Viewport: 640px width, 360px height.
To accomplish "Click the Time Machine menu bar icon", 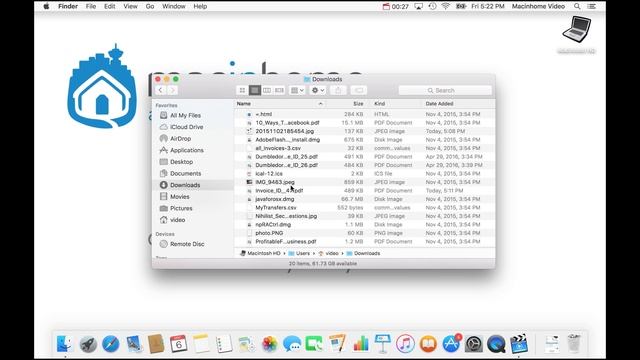I will coord(432,6).
